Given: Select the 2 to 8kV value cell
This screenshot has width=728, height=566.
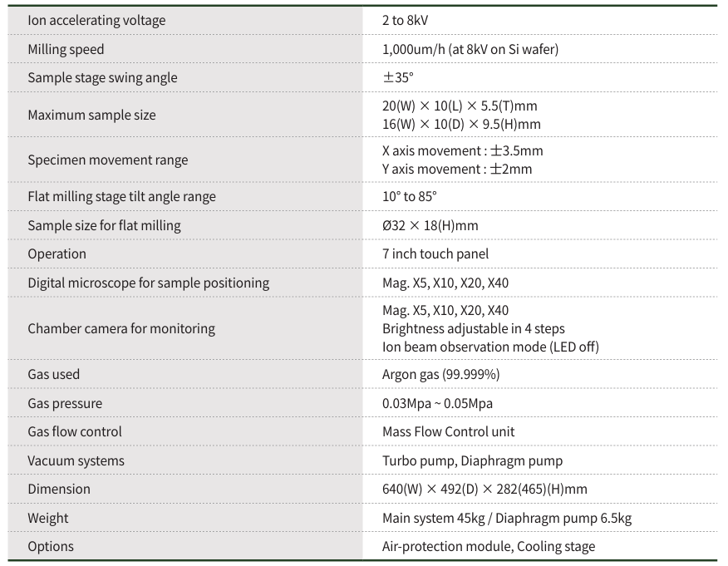Looking at the screenshot, I should click(x=405, y=20).
